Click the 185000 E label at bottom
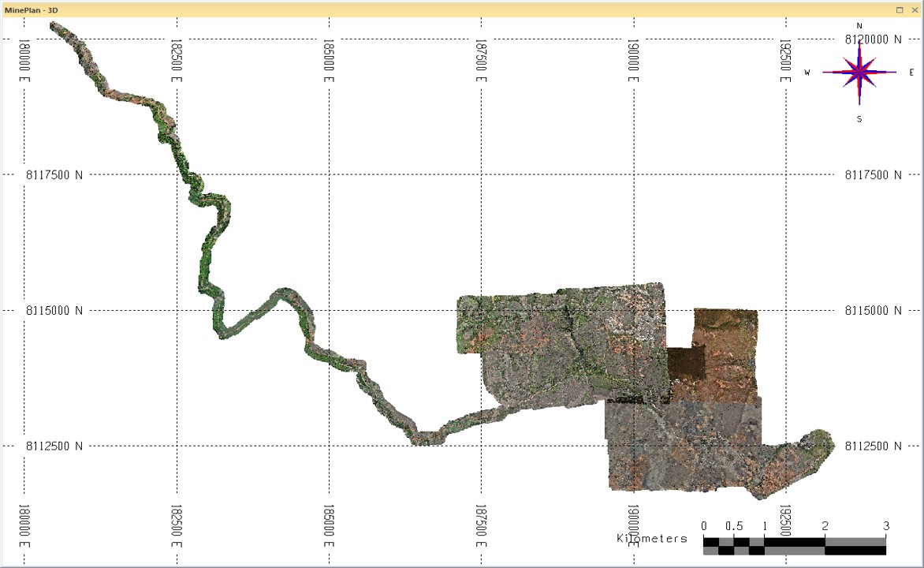The height and width of the screenshot is (568, 924). pyautogui.click(x=328, y=526)
